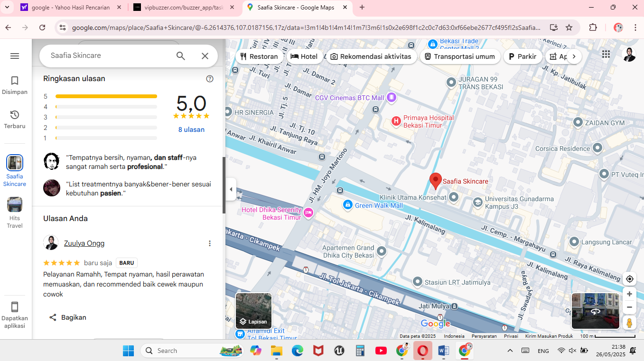Collapse the side panel arrow
This screenshot has width=644, height=361.
231,189
